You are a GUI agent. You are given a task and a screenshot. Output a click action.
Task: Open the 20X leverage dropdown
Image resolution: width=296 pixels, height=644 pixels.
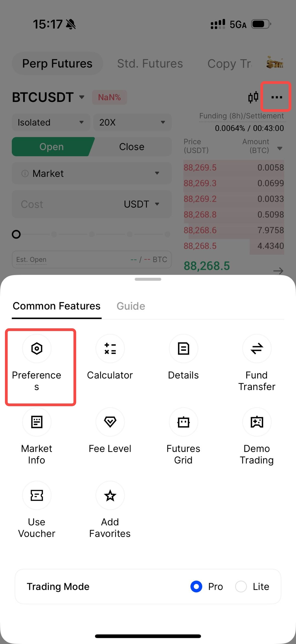(132, 122)
